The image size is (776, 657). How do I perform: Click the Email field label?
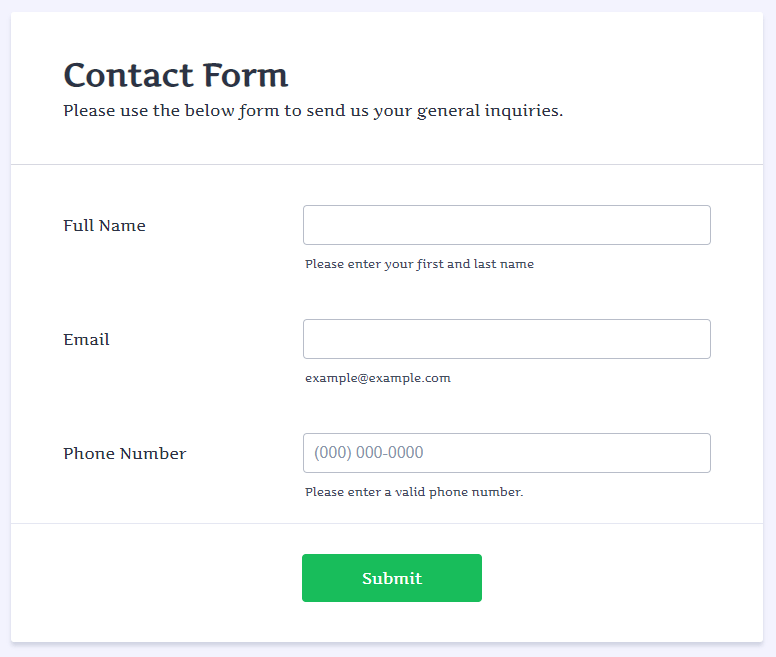click(86, 340)
